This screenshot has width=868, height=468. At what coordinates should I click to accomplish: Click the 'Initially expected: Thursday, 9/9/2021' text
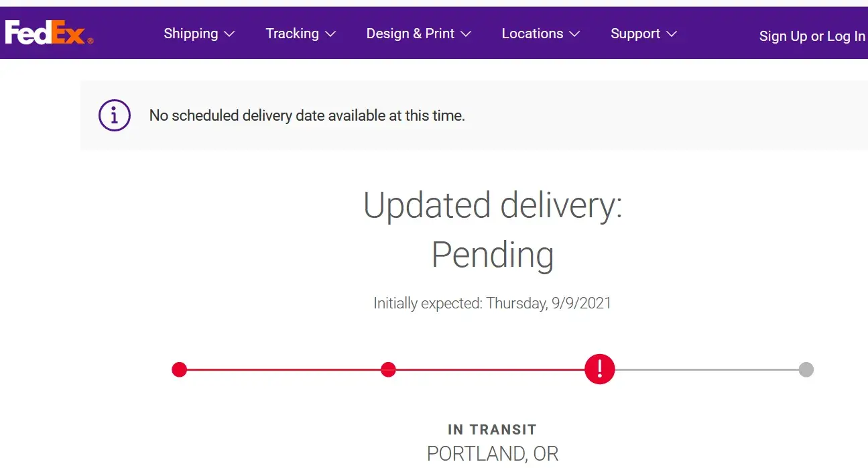pos(493,303)
